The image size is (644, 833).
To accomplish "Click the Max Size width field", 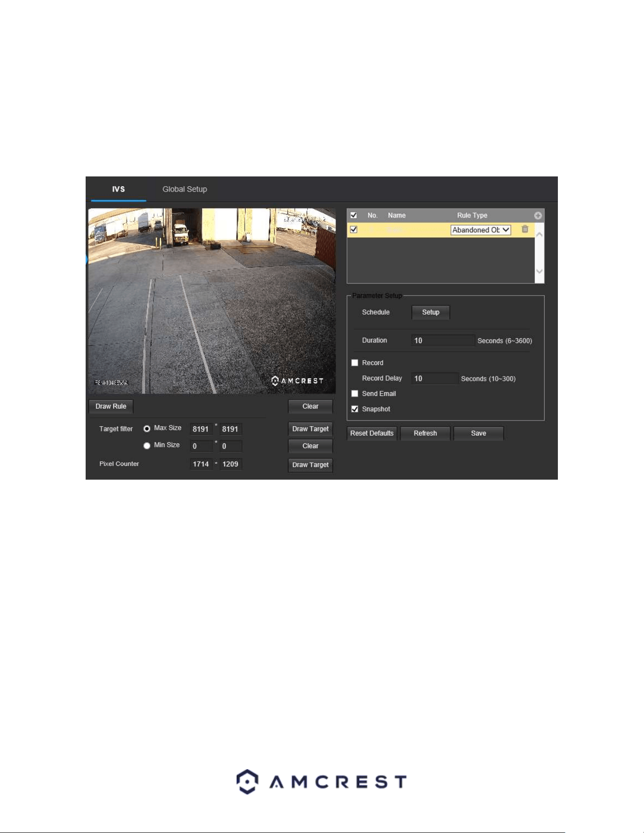I will click(x=201, y=429).
